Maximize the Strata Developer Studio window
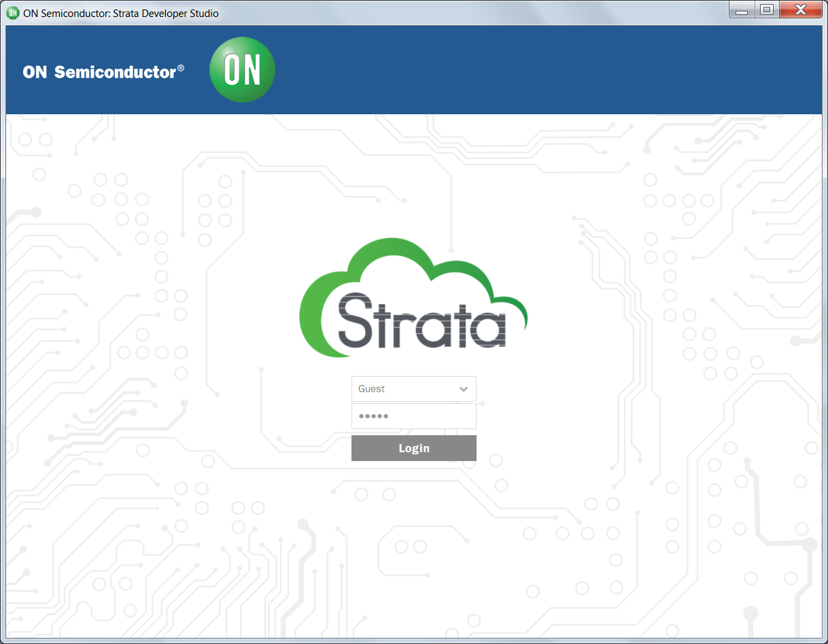This screenshot has height=644, width=828. point(766,10)
